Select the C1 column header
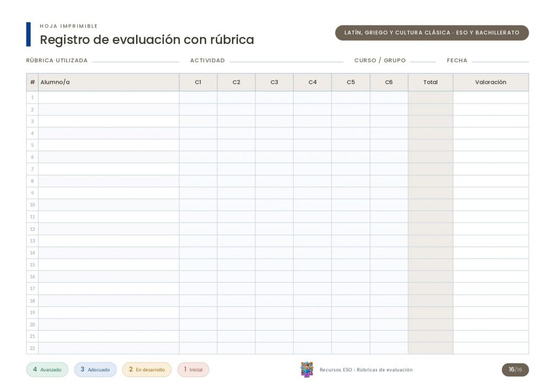The width and height of the screenshot is (555, 392). 198,82
